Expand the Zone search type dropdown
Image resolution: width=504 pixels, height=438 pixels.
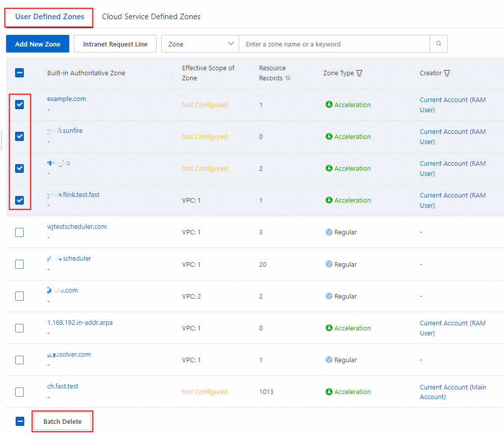coord(200,44)
